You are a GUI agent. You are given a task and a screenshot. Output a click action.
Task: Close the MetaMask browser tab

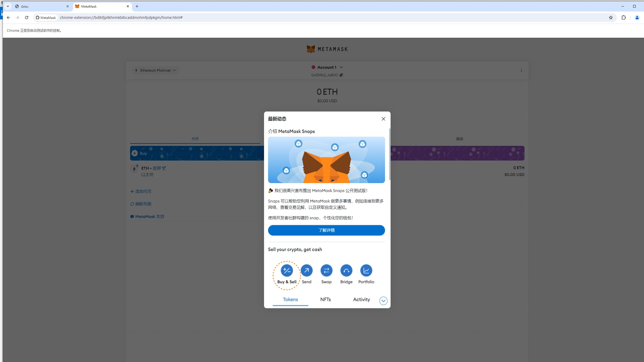(128, 6)
